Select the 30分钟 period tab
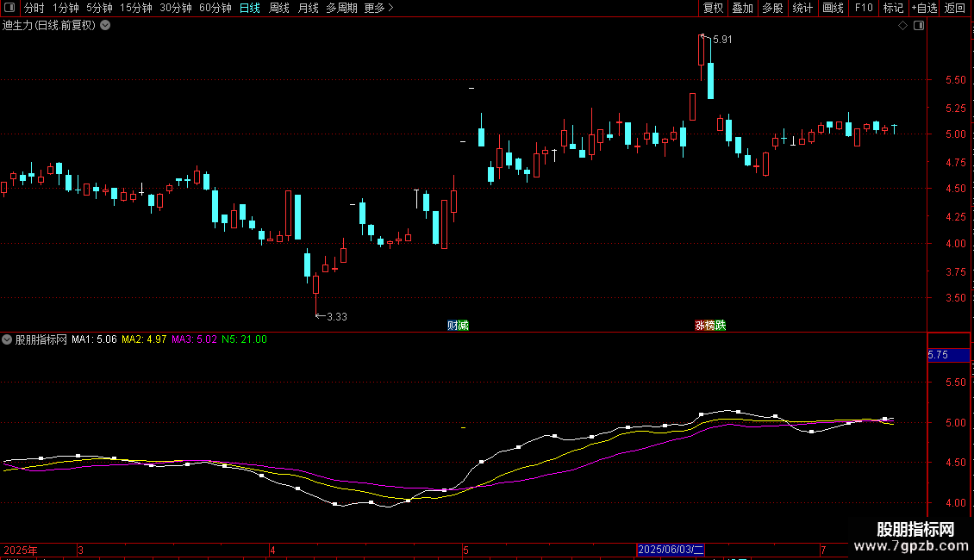Image resolution: width=974 pixels, height=560 pixels. click(x=176, y=8)
